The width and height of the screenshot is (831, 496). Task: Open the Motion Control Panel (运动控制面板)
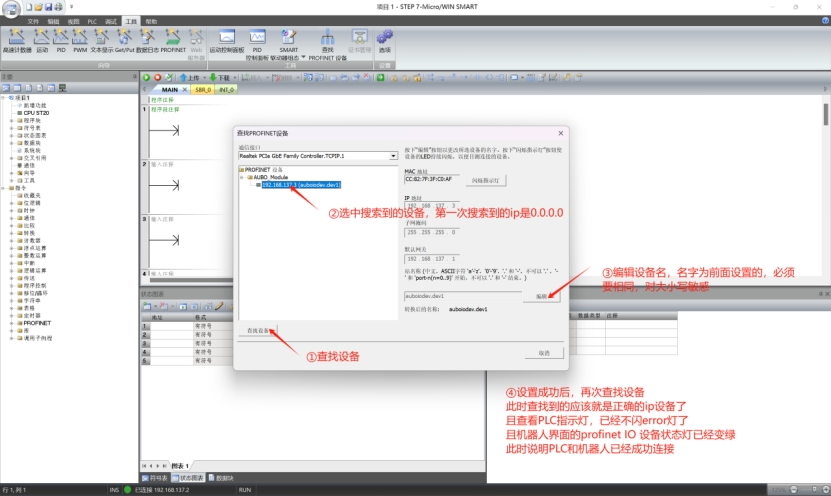coord(227,40)
